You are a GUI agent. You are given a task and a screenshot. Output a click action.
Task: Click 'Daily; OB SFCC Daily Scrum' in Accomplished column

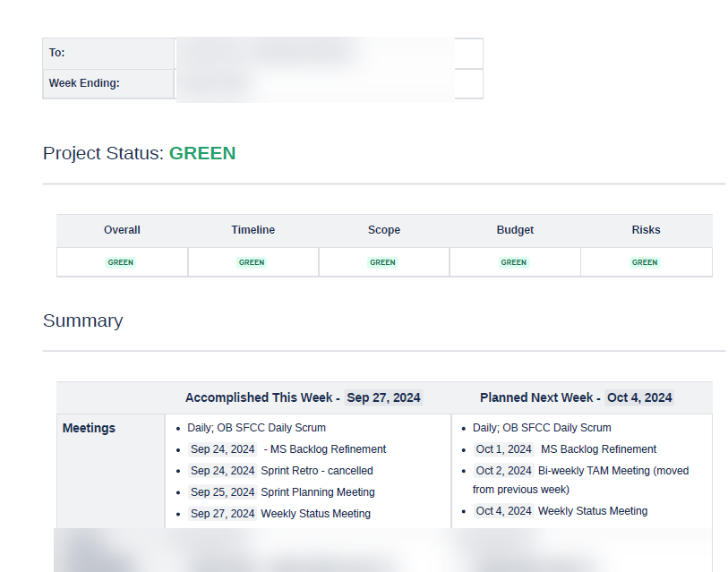pos(256,428)
